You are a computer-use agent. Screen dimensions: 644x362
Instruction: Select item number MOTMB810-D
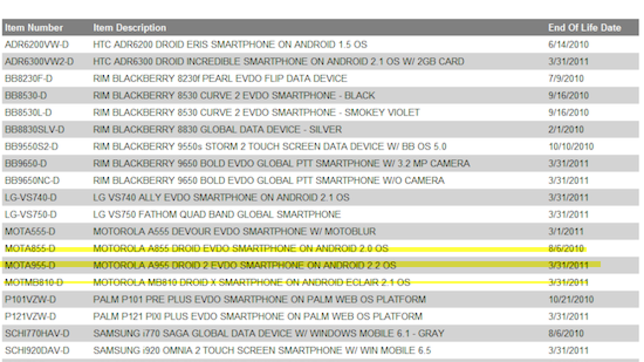click(x=34, y=283)
